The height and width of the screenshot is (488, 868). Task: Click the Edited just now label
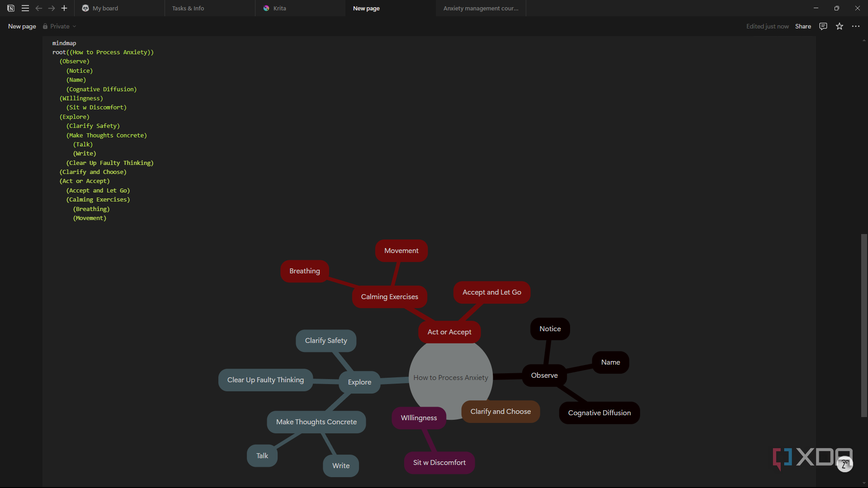767,26
